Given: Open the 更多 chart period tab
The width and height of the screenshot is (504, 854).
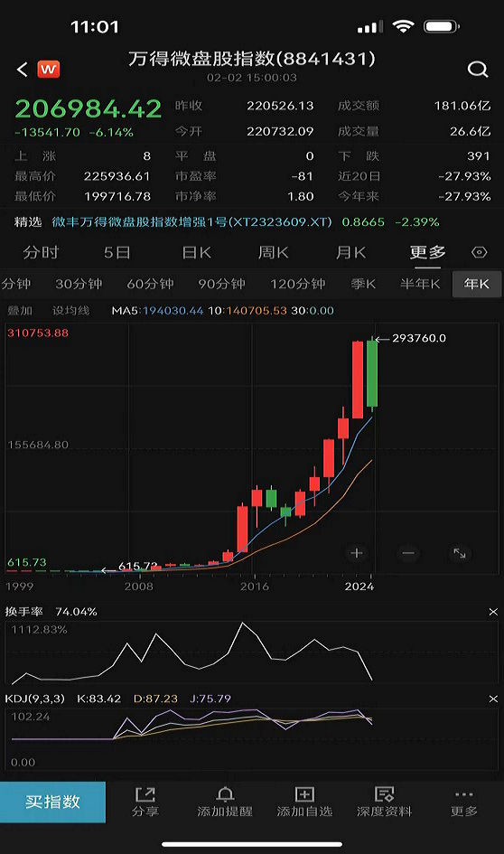Looking at the screenshot, I should 428,252.
